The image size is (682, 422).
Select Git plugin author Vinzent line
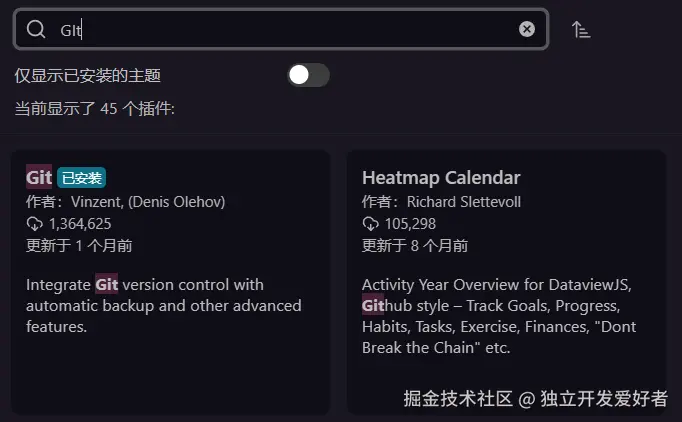pyautogui.click(x=125, y=202)
